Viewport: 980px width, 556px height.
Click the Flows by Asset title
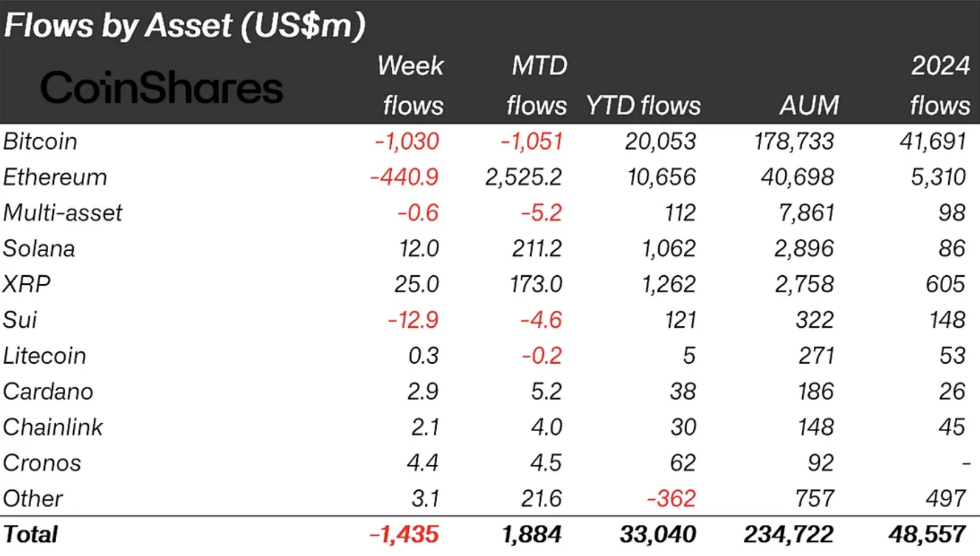coord(185,26)
